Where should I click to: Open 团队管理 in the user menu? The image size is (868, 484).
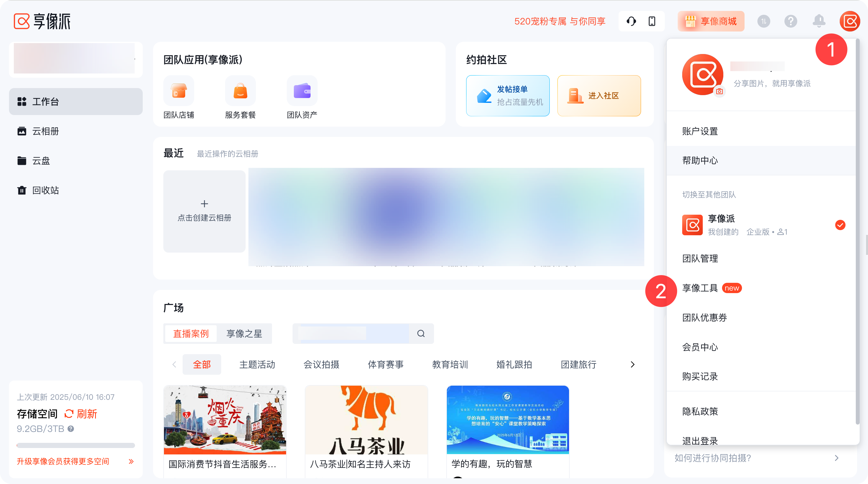(761, 258)
